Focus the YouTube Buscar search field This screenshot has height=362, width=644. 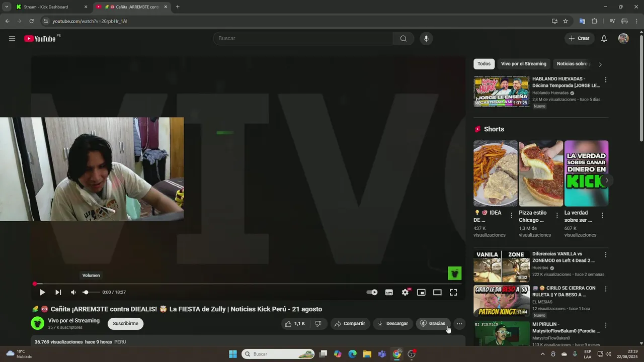click(x=303, y=39)
